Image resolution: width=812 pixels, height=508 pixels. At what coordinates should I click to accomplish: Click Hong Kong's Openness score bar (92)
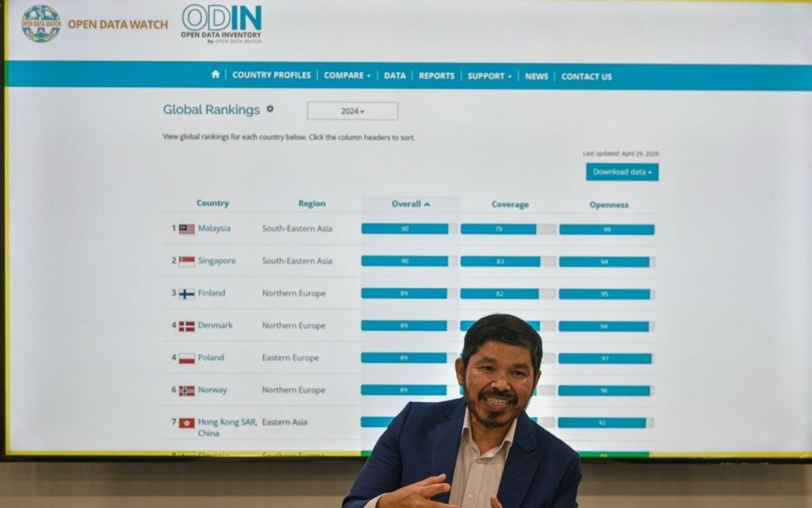[x=606, y=422]
